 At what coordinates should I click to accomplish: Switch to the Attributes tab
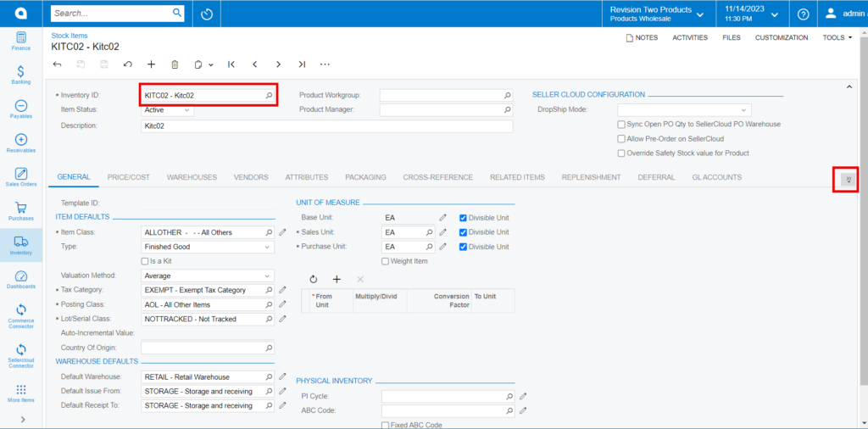tap(307, 177)
